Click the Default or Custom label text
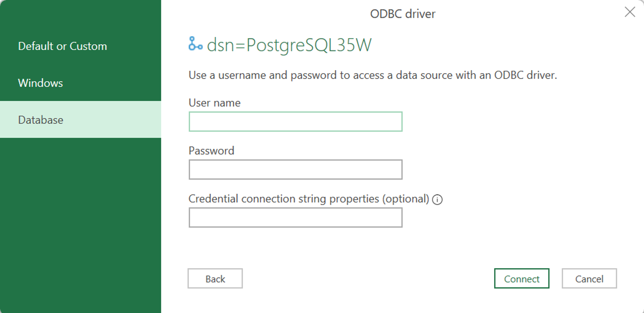Viewport: 644px width, 313px height. [x=63, y=46]
